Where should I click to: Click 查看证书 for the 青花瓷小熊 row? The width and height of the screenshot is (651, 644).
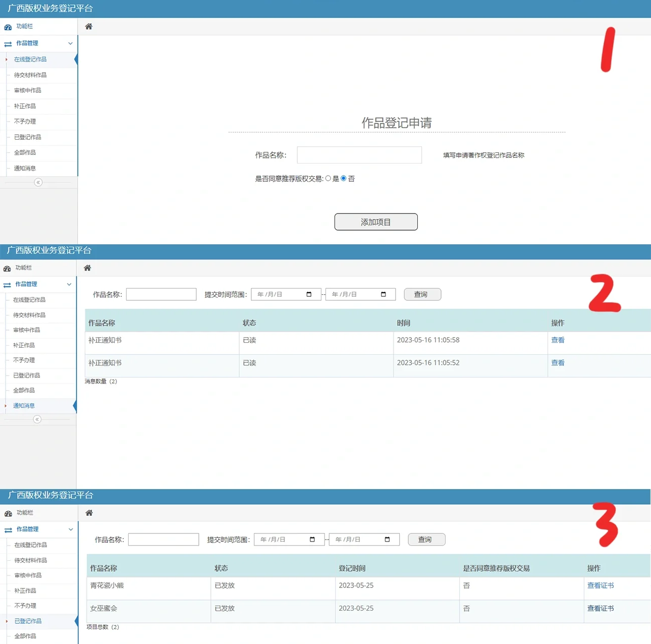(601, 585)
